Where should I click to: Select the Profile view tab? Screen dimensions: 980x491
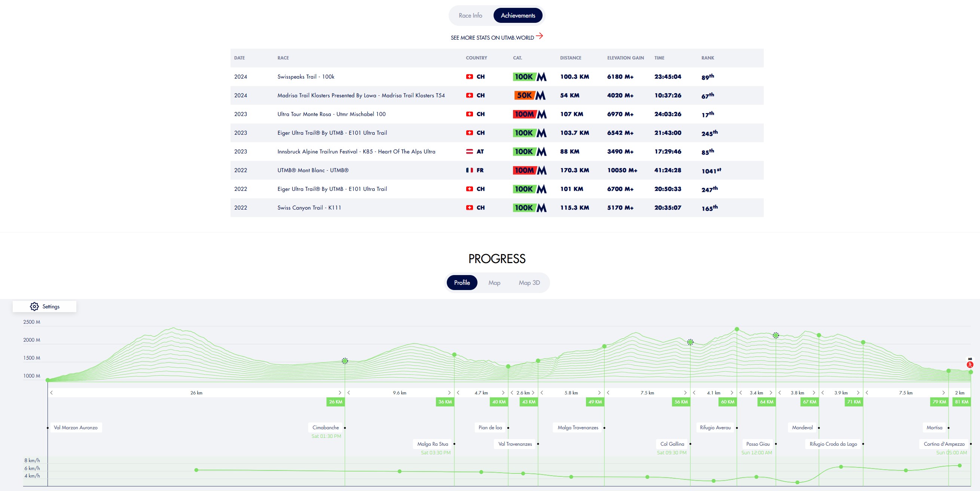point(462,283)
